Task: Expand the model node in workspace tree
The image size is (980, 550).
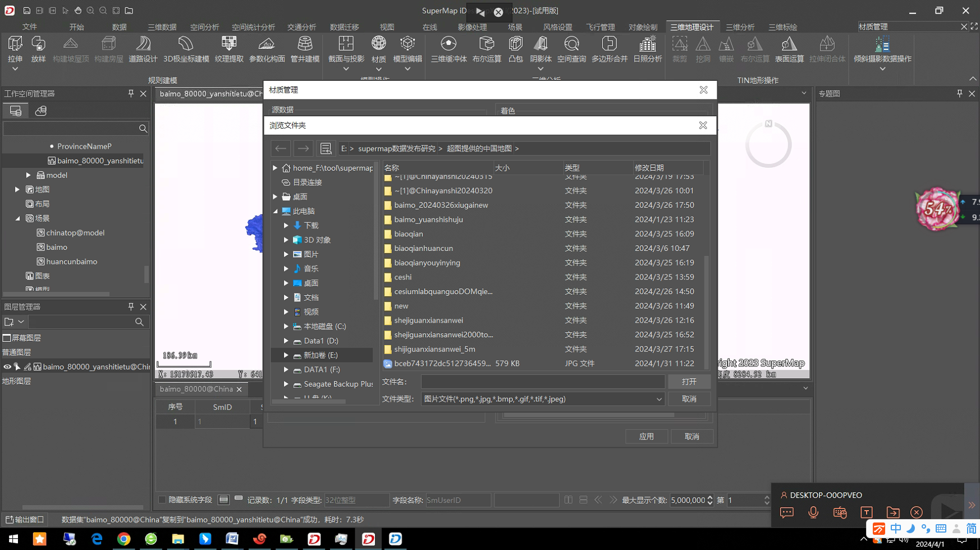Action: pyautogui.click(x=28, y=175)
